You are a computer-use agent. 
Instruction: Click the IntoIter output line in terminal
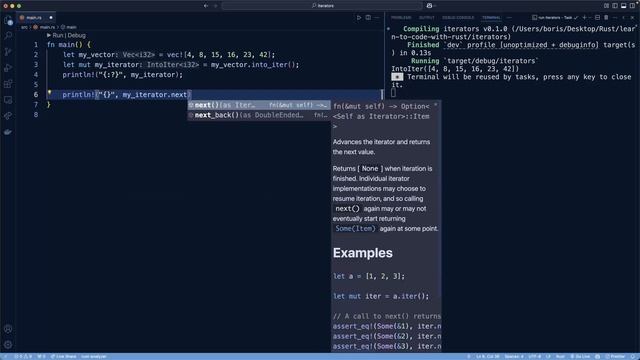pos(455,69)
